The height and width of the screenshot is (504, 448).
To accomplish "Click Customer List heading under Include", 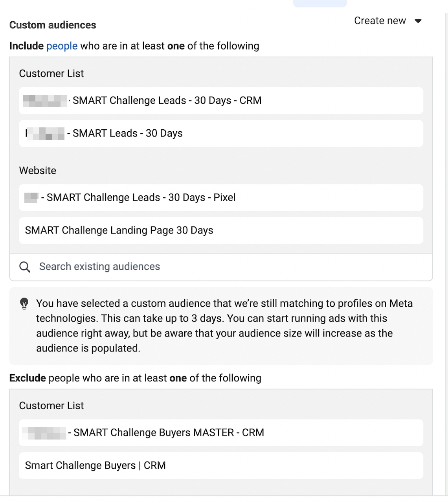I will click(x=51, y=74).
